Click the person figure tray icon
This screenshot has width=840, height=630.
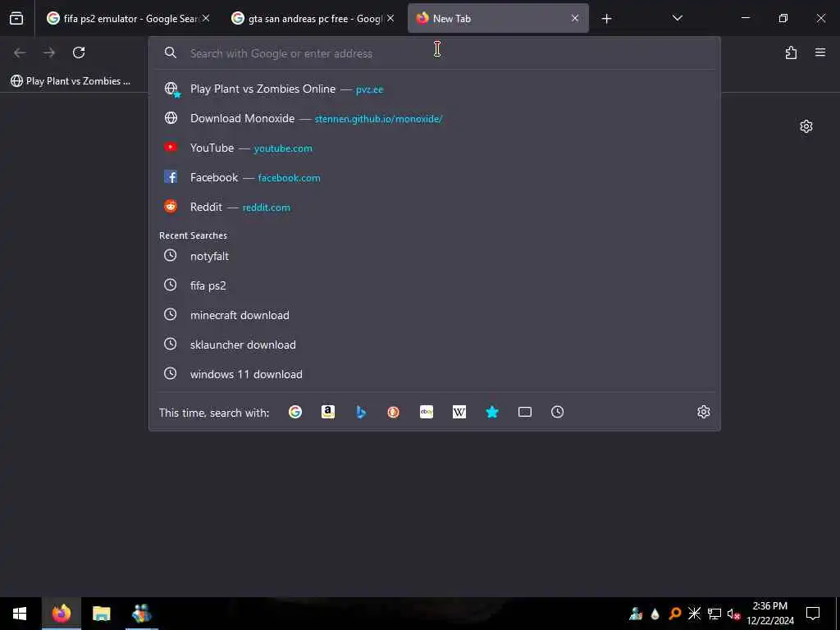636,614
